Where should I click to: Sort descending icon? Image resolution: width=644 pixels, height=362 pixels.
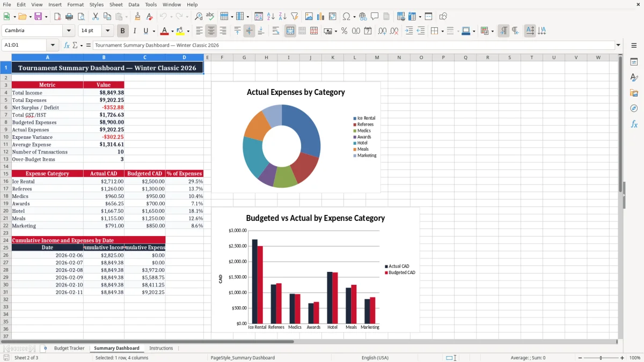(x=283, y=17)
